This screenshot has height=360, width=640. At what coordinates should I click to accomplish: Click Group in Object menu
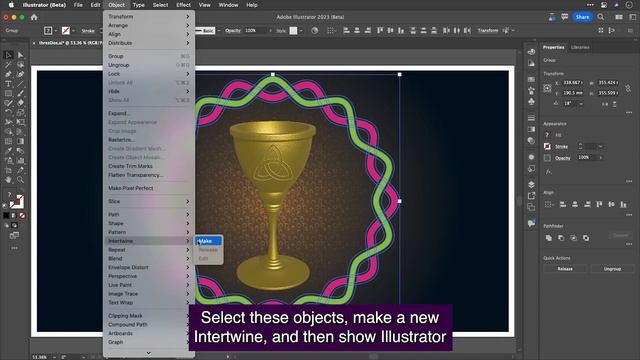point(116,56)
